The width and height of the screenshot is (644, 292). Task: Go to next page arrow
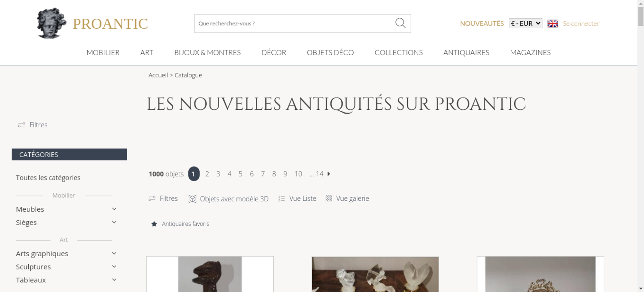tap(329, 174)
